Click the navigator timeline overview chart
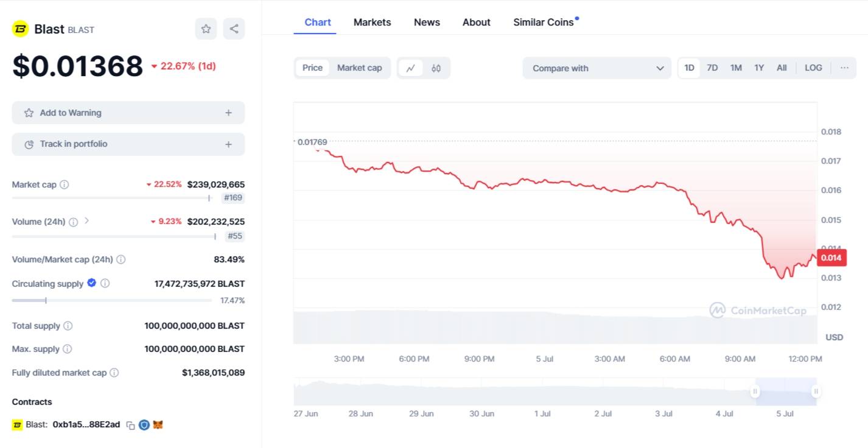This screenshot has width=868, height=448. [x=555, y=391]
